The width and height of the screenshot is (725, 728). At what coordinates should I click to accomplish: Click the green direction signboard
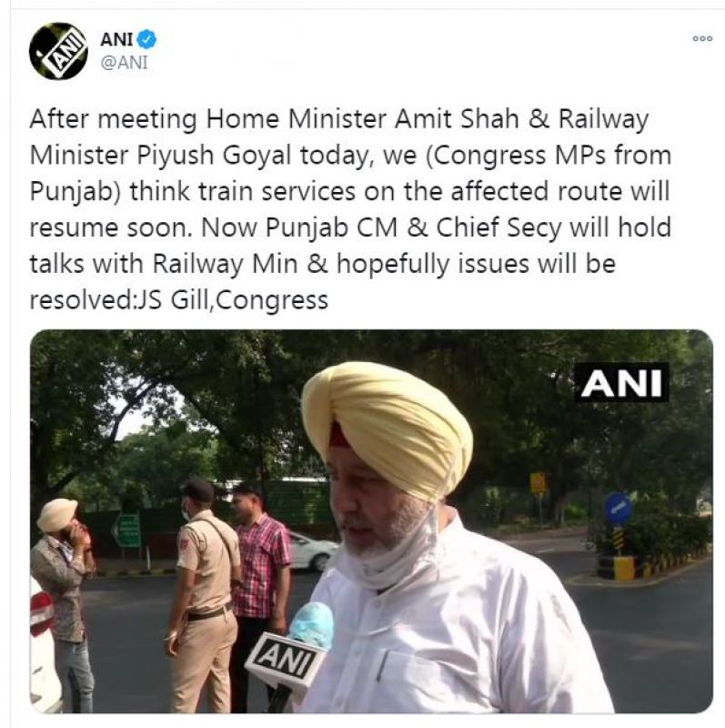pyautogui.click(x=126, y=531)
